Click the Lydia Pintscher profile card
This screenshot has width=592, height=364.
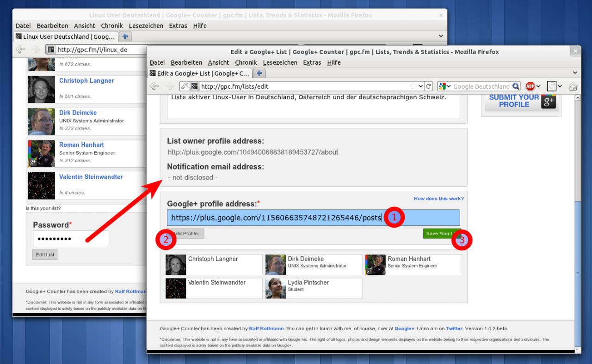(x=314, y=288)
